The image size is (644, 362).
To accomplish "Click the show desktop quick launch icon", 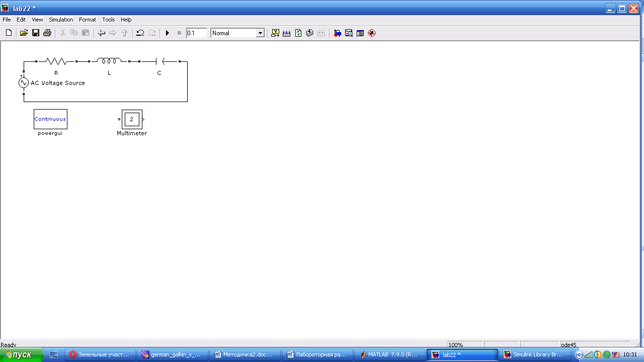I will (x=54, y=354).
